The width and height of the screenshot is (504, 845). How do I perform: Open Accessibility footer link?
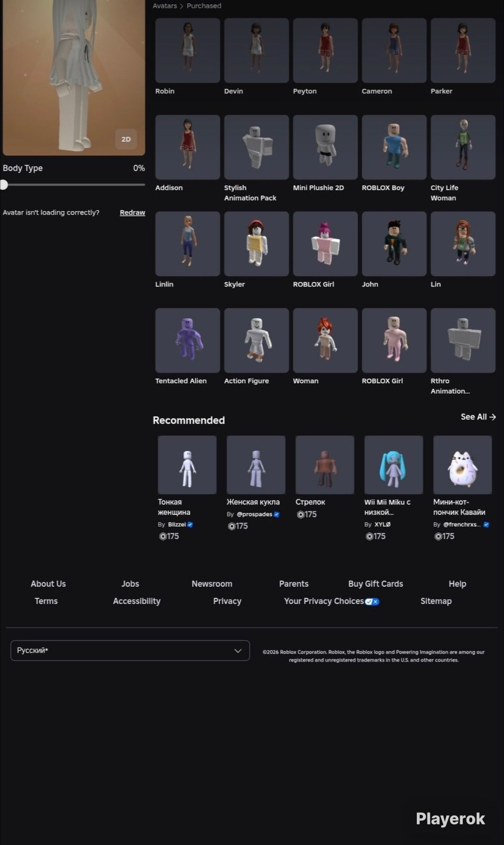point(137,601)
